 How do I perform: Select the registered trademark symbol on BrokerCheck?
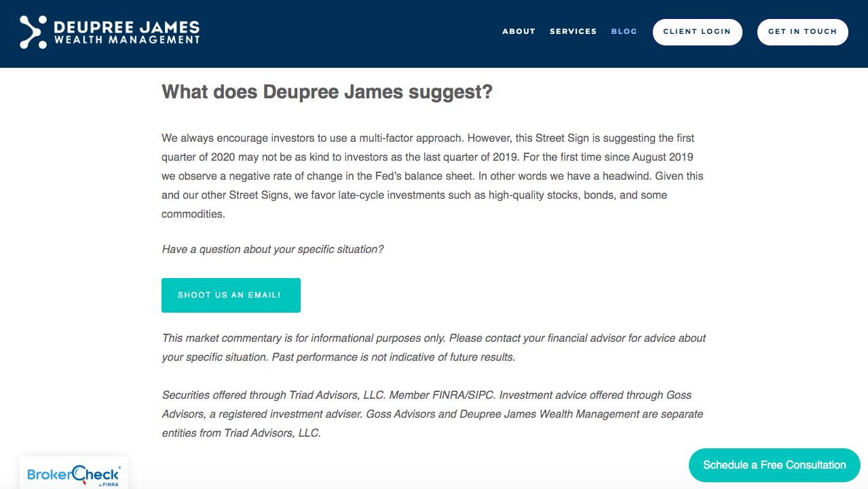(119, 468)
